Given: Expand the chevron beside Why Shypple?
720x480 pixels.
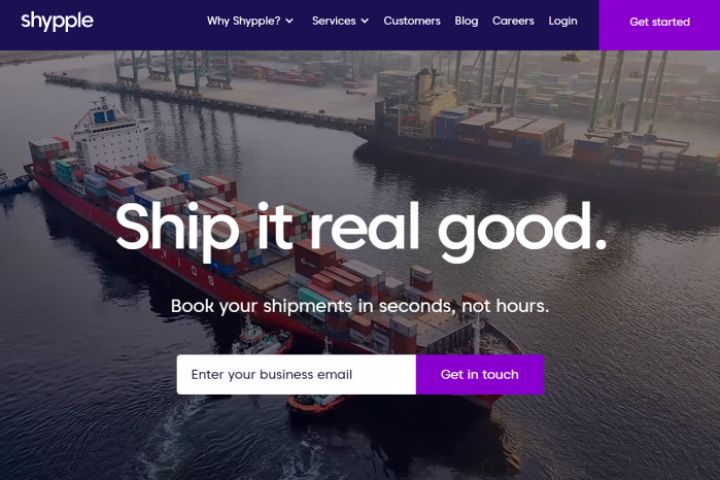Looking at the screenshot, I should pyautogui.click(x=289, y=21).
